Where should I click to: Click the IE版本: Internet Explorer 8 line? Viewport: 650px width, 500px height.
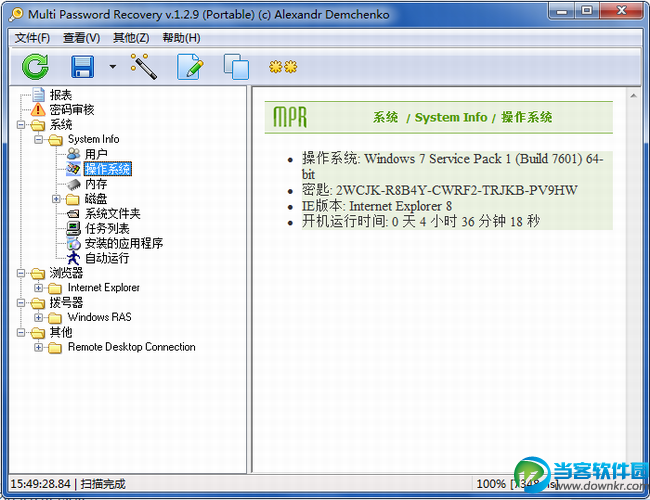[376, 206]
